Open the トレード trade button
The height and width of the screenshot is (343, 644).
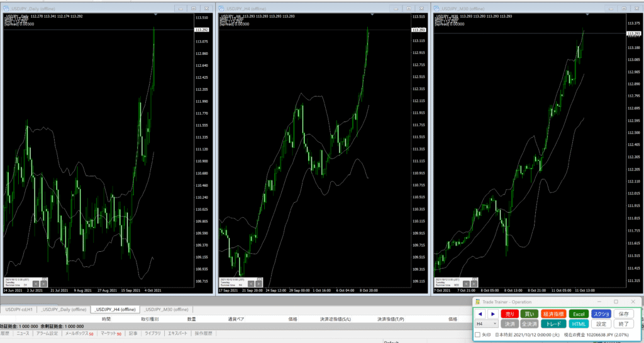553,323
